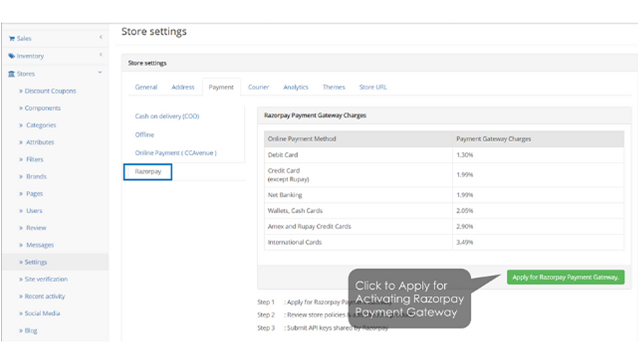Open Site verification in sidebar
Screen dimensions: 640x360
click(x=46, y=279)
